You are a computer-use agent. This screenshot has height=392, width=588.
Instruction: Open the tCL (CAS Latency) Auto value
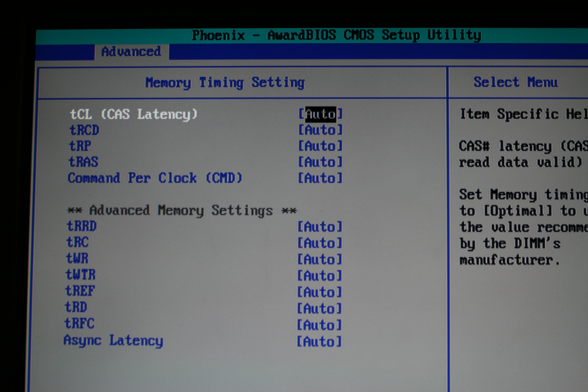(320, 114)
